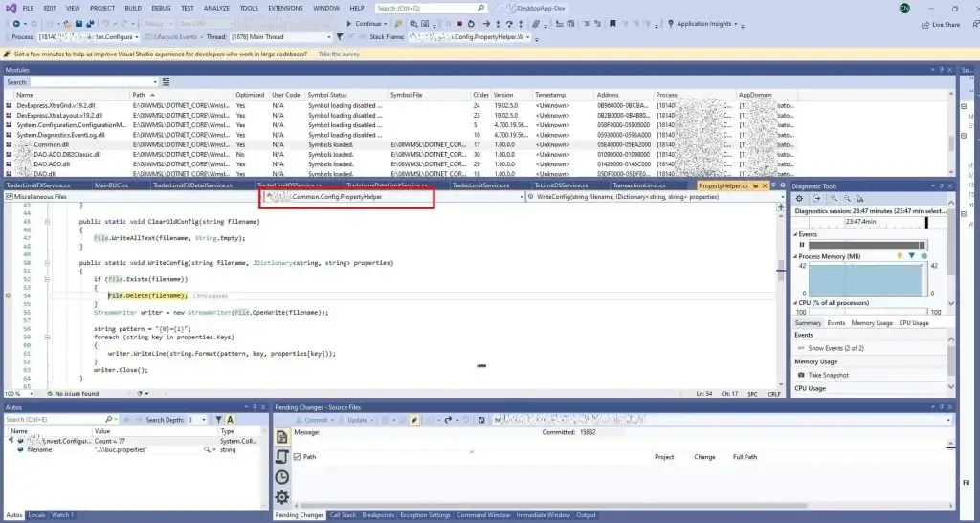Click the Update button in Pending Changes
This screenshot has width=980, height=523.
click(358, 420)
